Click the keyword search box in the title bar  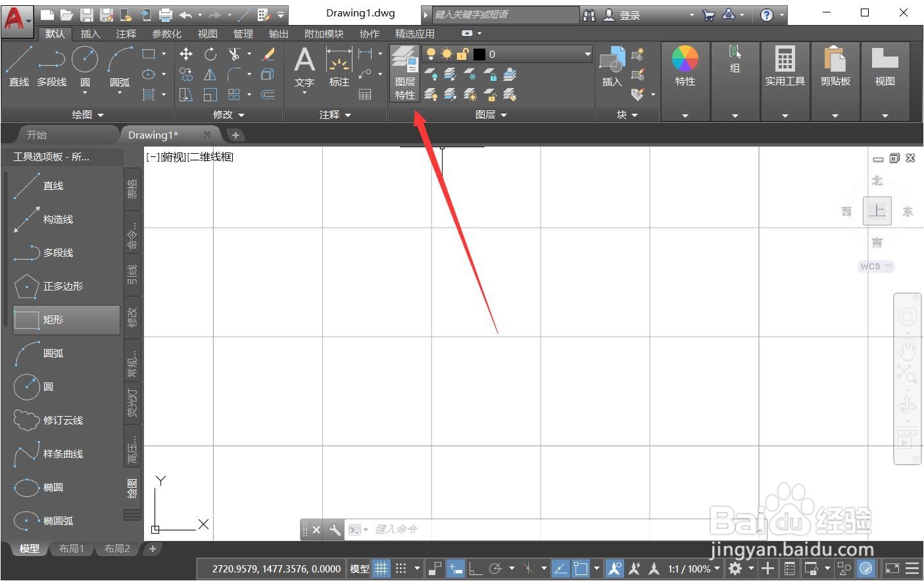click(x=505, y=14)
